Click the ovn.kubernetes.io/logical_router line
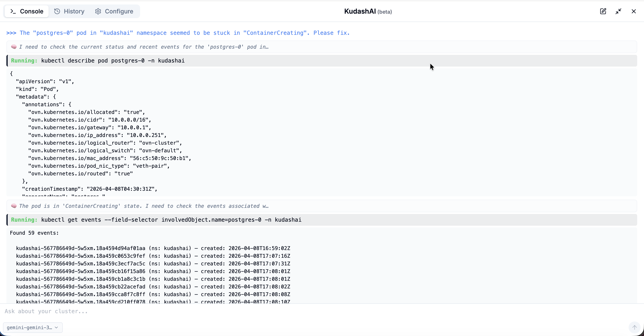Viewport: 644px width, 336px height. 105,143
